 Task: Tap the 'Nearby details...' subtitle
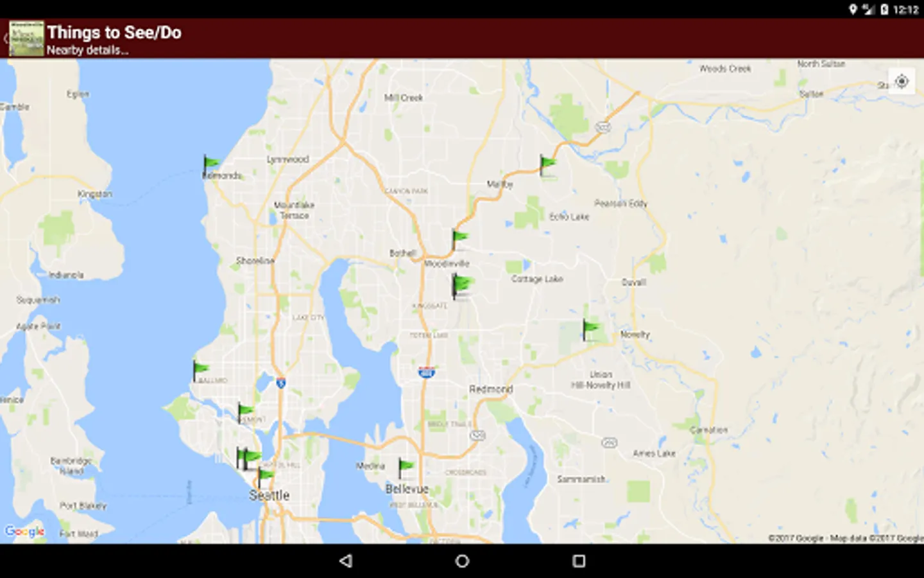tap(87, 50)
